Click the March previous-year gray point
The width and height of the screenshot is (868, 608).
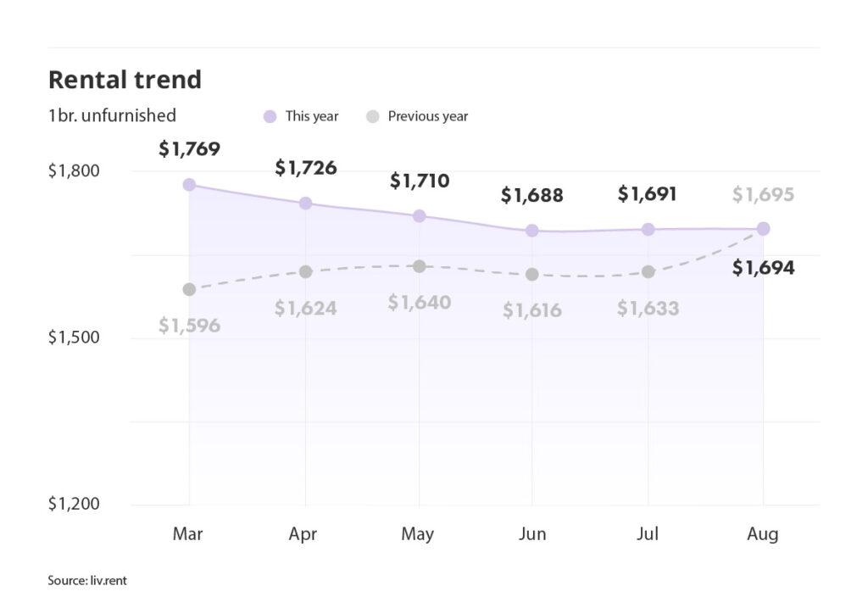[189, 289]
